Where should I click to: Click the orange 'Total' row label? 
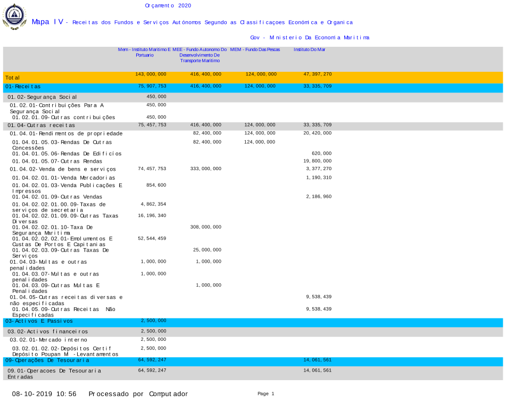[13, 78]
